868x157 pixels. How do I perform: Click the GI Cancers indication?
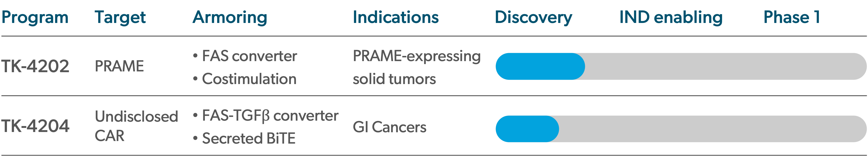390,127
